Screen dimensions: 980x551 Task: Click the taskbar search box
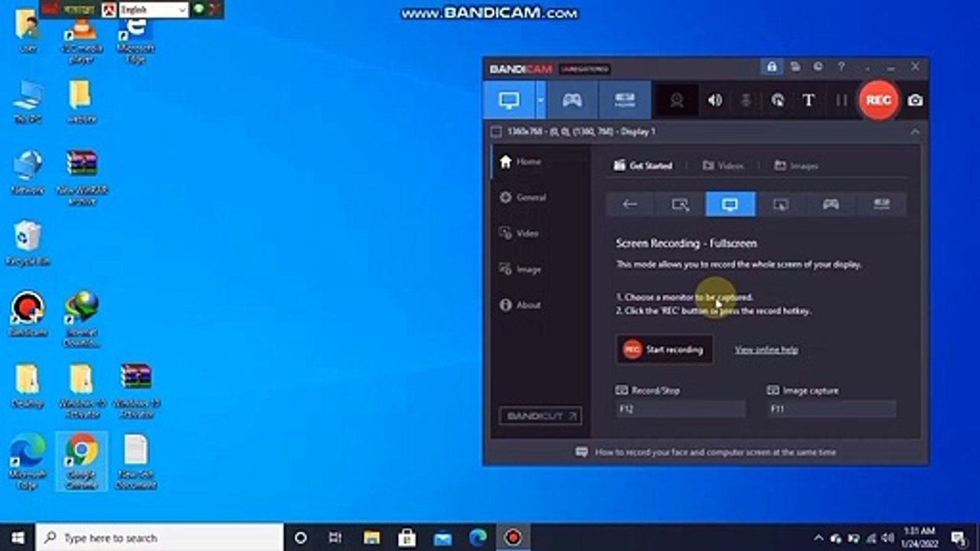160,538
